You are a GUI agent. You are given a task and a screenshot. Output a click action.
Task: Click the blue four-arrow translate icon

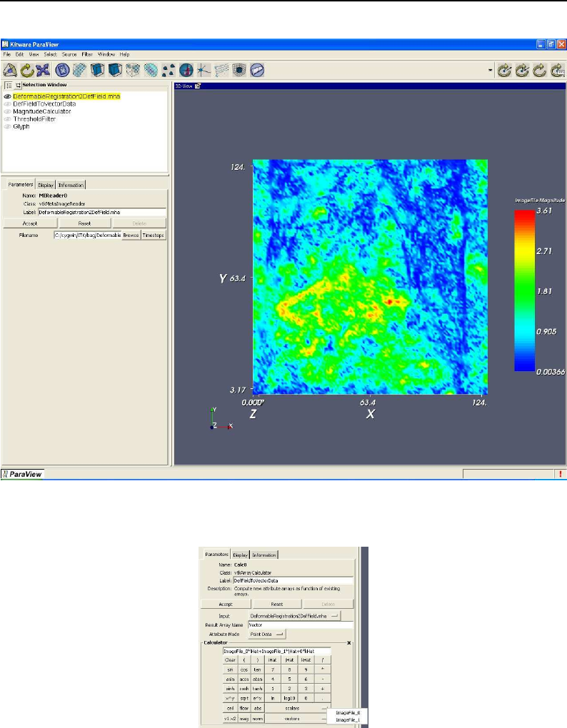click(43, 70)
